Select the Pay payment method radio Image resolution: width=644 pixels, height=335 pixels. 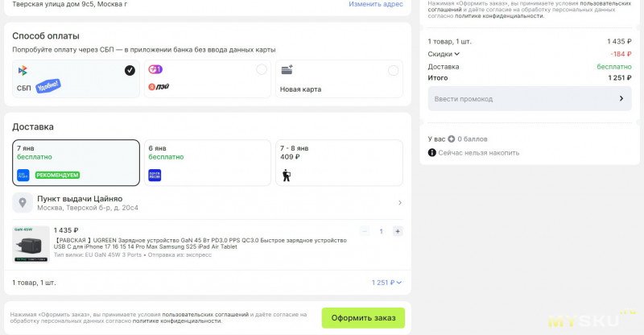click(262, 70)
